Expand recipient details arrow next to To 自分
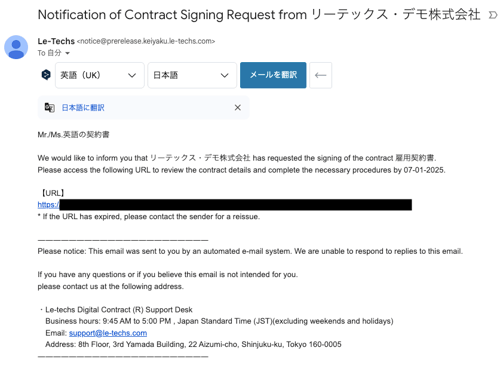This screenshot has width=500, height=384. (67, 53)
